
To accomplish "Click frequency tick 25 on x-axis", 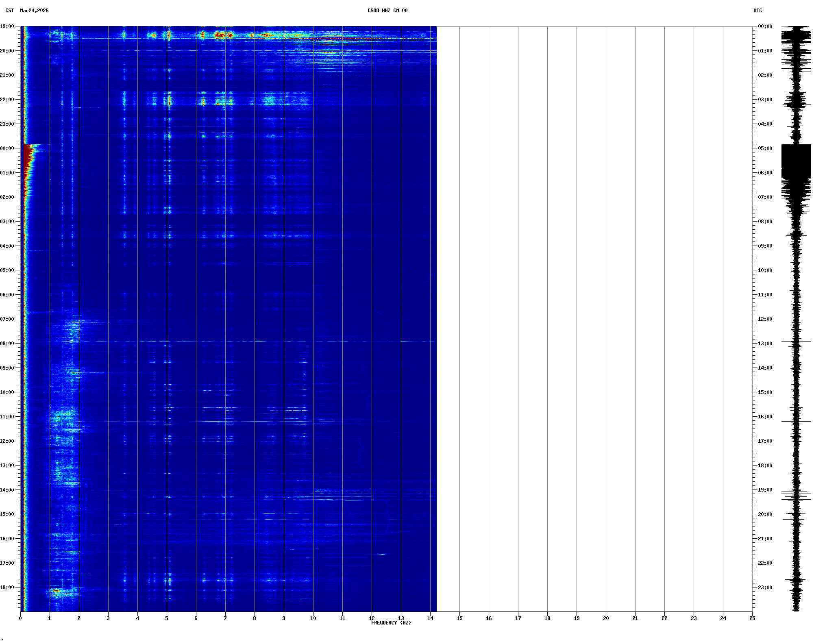I will pyautogui.click(x=752, y=618).
